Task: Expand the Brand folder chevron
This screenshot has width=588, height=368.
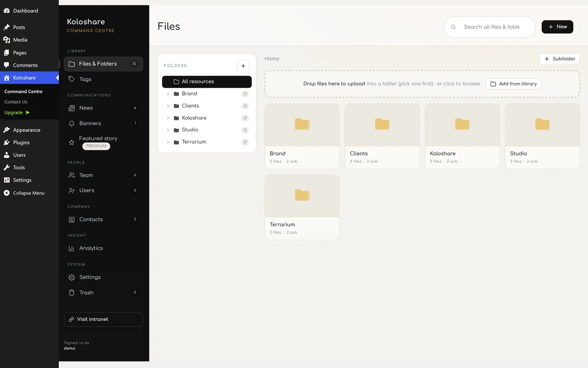Action: tap(168, 94)
